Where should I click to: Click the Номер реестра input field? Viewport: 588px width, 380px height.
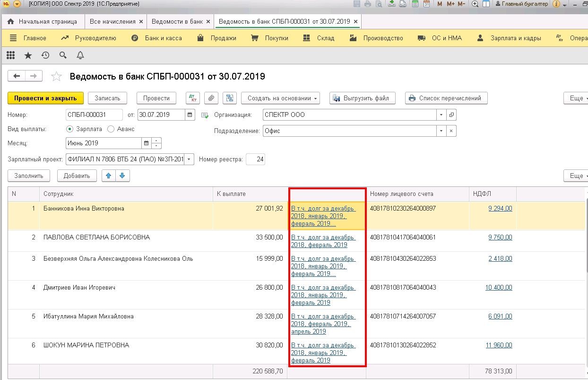(x=256, y=159)
